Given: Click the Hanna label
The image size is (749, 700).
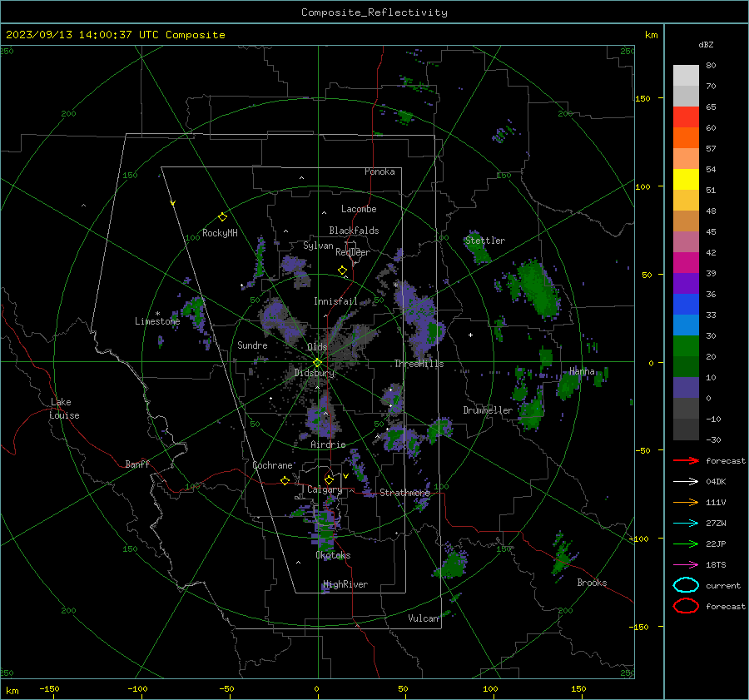Looking at the screenshot, I should [x=582, y=371].
